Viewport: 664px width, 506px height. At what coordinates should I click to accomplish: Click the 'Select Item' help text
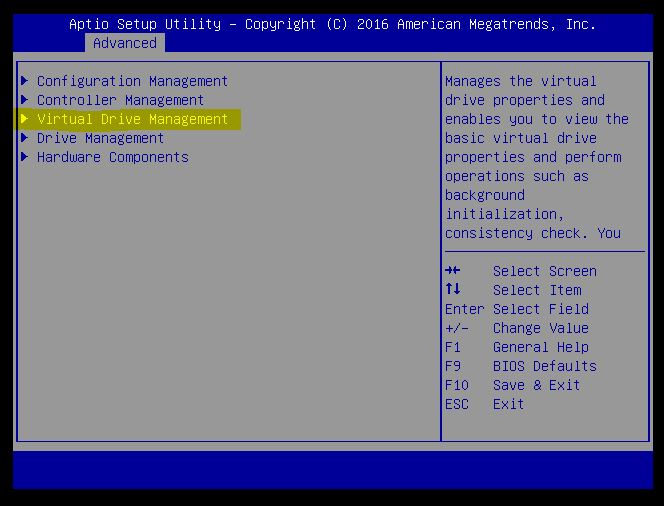[x=537, y=290]
